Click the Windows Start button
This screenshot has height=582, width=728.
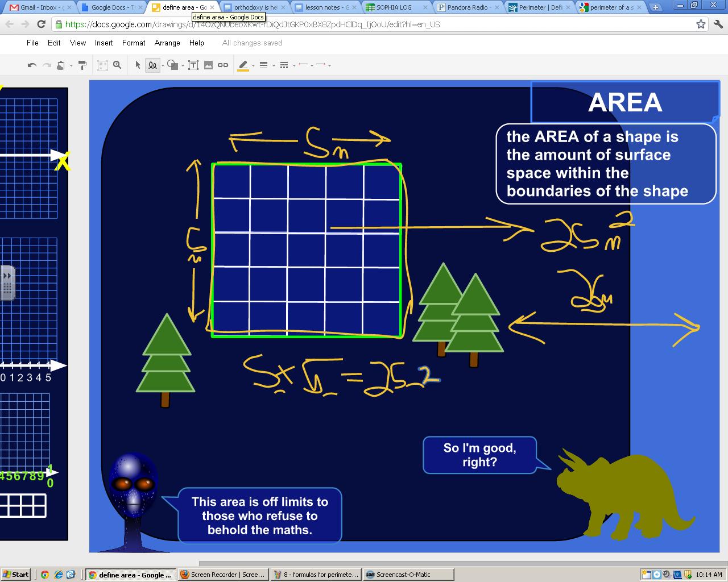click(16, 575)
